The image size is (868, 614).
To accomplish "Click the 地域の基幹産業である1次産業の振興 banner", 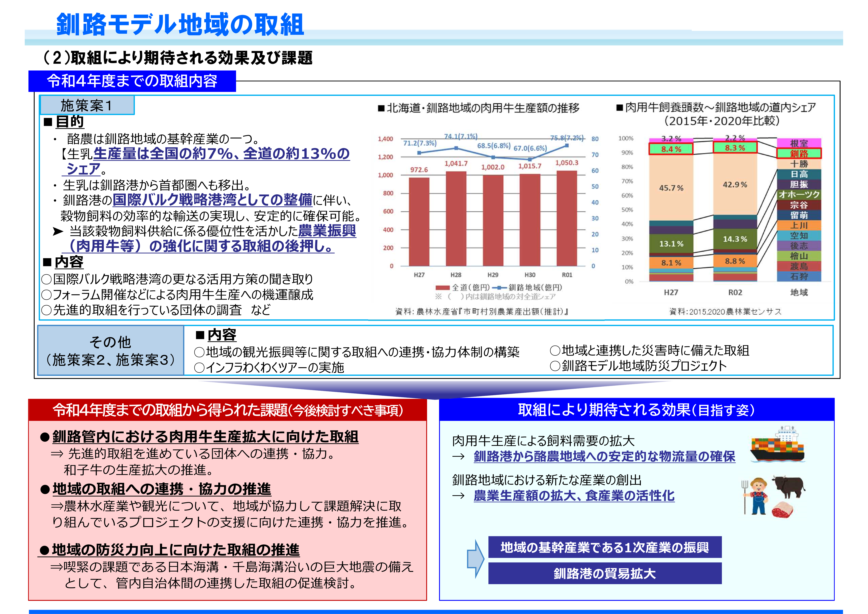I will pyautogui.click(x=605, y=547).
